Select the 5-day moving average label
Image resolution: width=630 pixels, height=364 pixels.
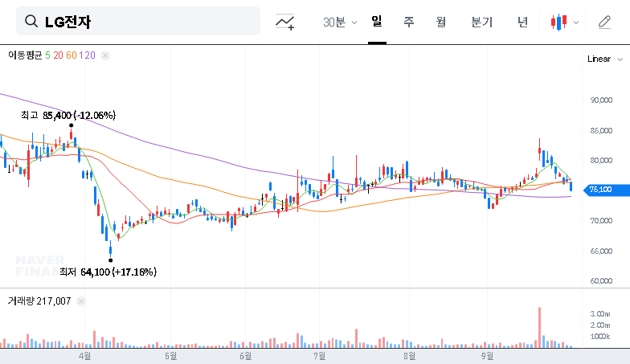(x=48, y=55)
